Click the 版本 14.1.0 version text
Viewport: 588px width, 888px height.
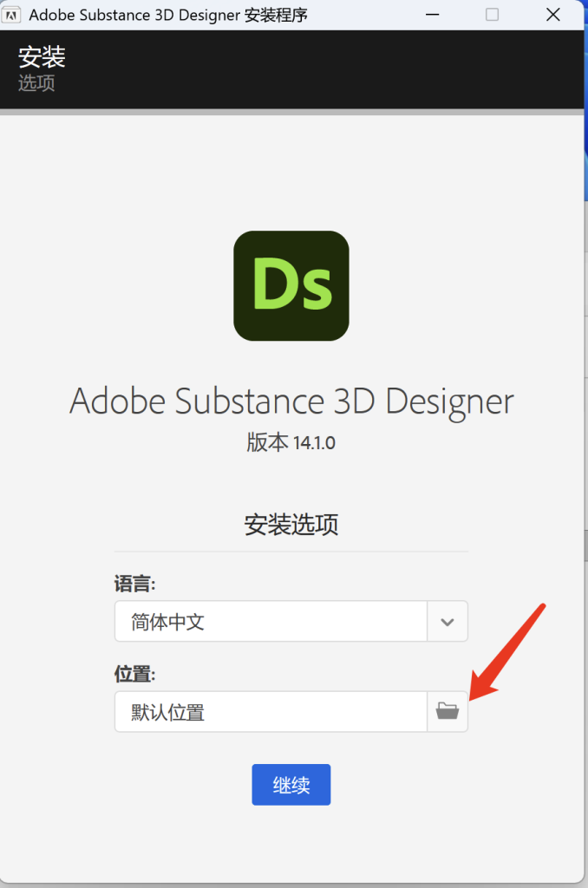(291, 442)
